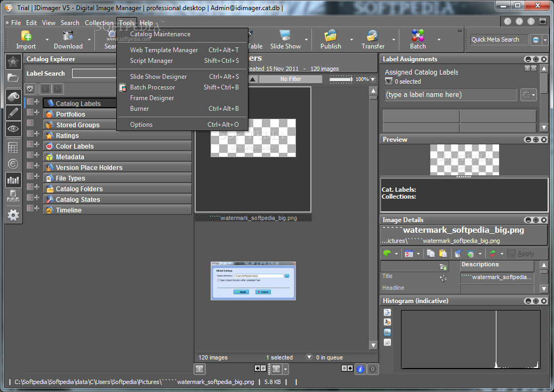Click the green speech bubble icon in Image Details

[x=387, y=254]
